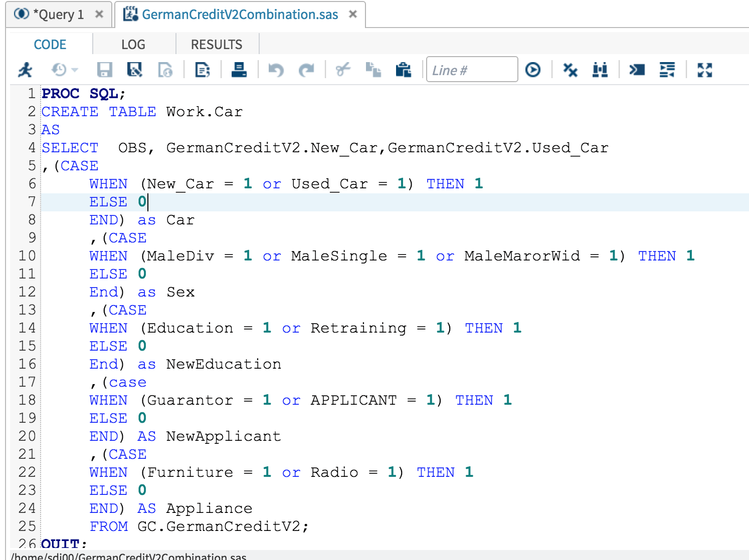This screenshot has height=560, width=749.
Task: Print the SAS code
Action: [x=240, y=70]
